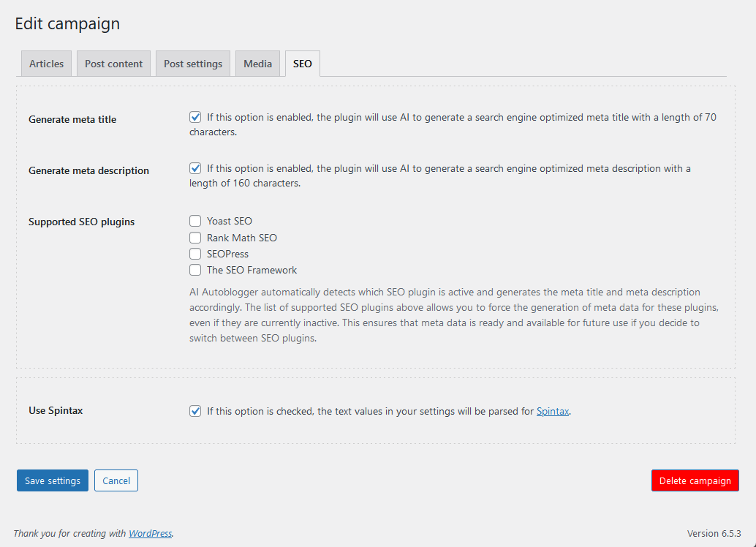Open the Spintax hyperlink
Viewport: 756px width, 547px height.
tap(552, 412)
